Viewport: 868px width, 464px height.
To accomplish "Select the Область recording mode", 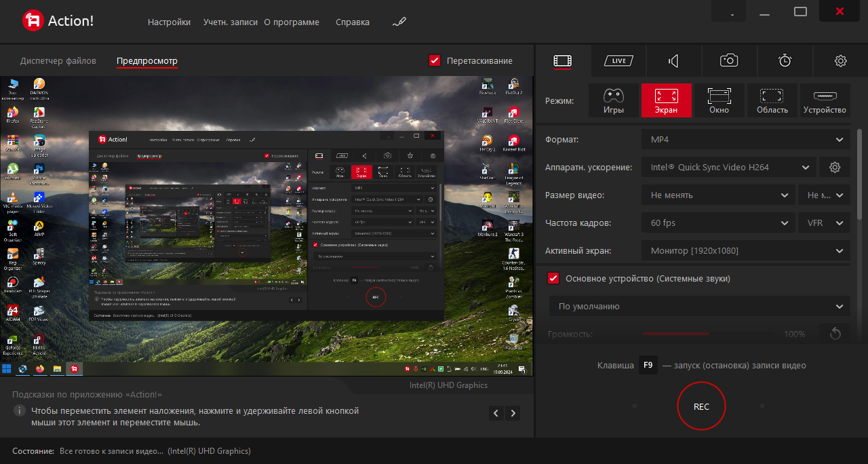I will pos(772,100).
